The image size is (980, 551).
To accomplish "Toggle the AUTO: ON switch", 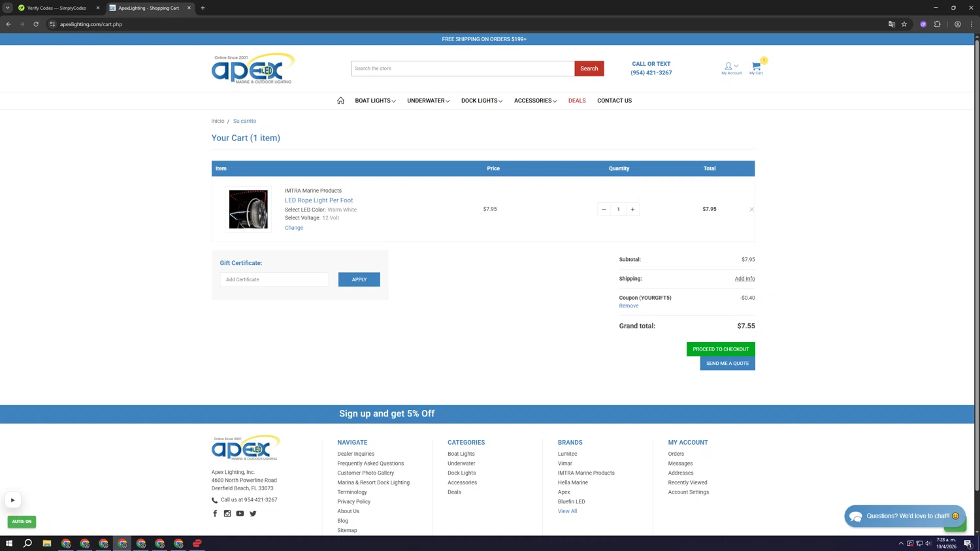I will pos(22,522).
